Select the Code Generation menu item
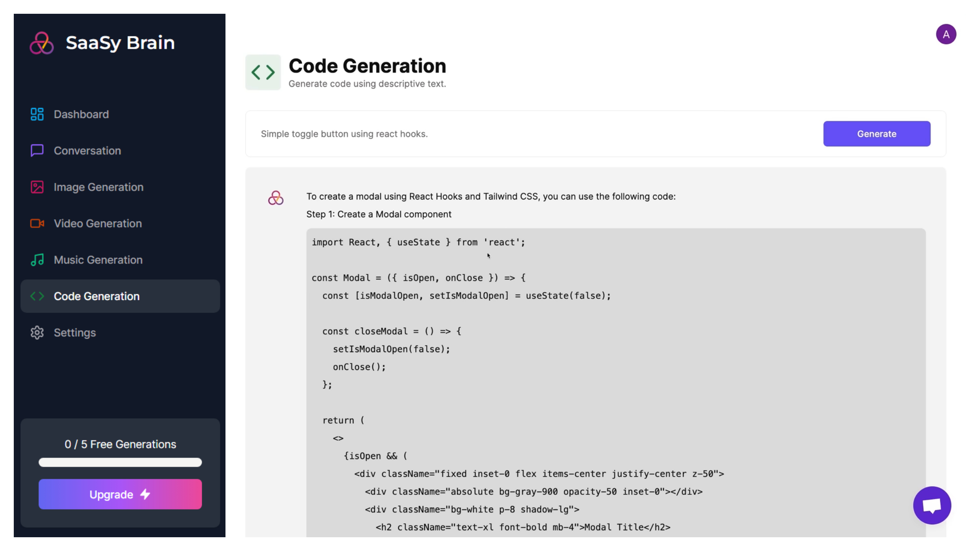Viewport: 980px width, 551px height. pyautogui.click(x=120, y=295)
